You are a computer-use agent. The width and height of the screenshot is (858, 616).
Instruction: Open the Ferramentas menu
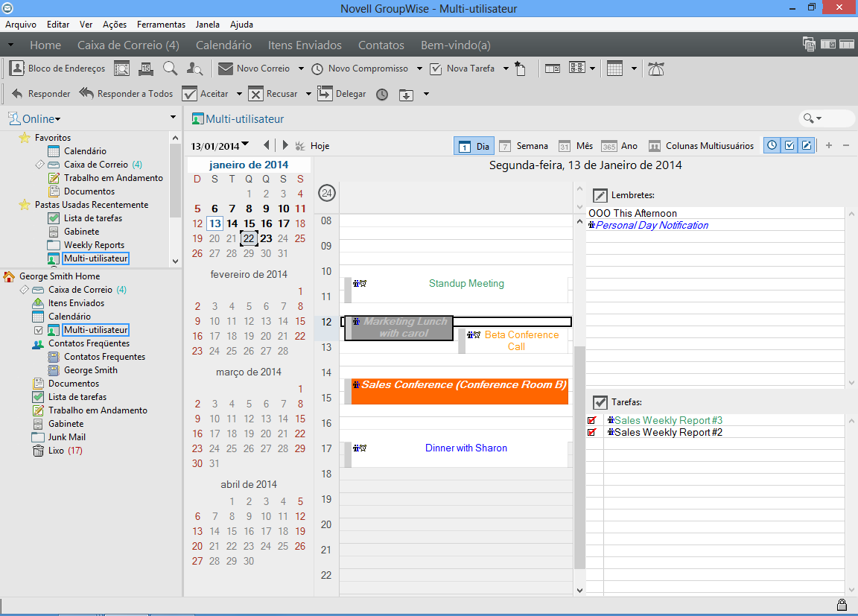[161, 24]
